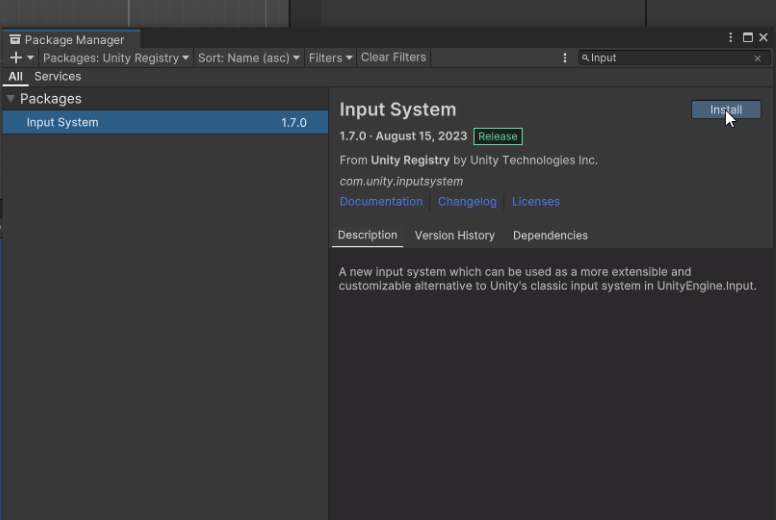Open the Filters dropdown

click(x=330, y=58)
